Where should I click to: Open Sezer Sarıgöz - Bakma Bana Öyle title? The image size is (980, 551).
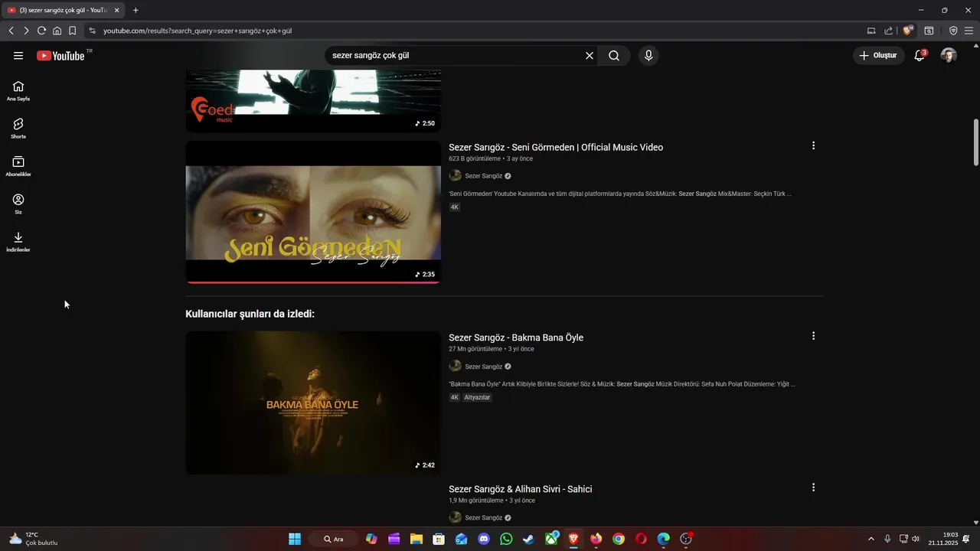tap(516, 337)
